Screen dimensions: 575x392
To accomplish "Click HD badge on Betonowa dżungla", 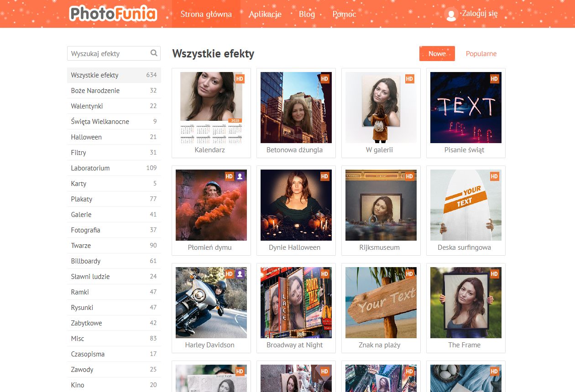I will pyautogui.click(x=325, y=79).
